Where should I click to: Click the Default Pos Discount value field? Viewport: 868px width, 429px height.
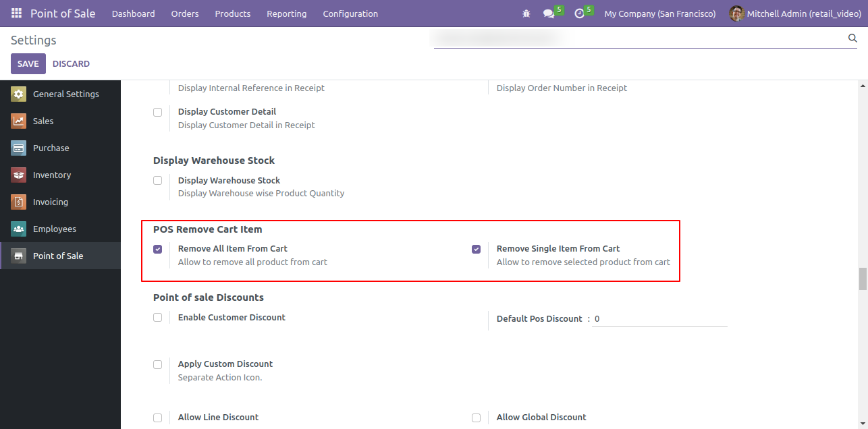click(659, 319)
